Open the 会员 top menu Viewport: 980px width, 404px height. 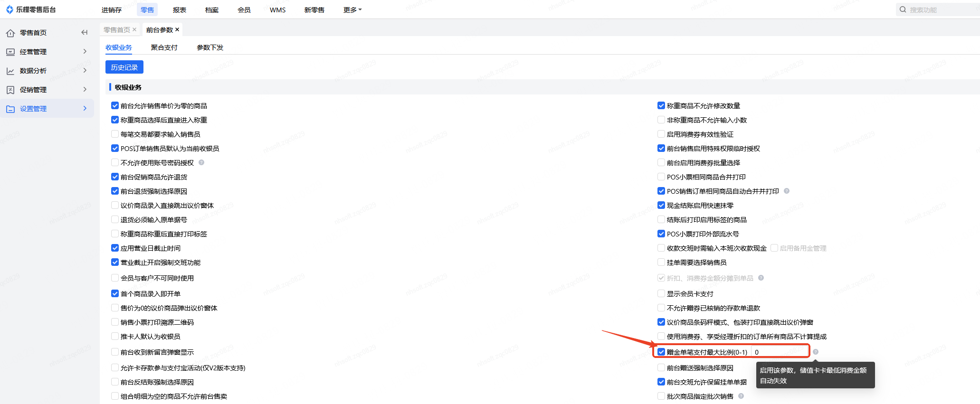[244, 10]
